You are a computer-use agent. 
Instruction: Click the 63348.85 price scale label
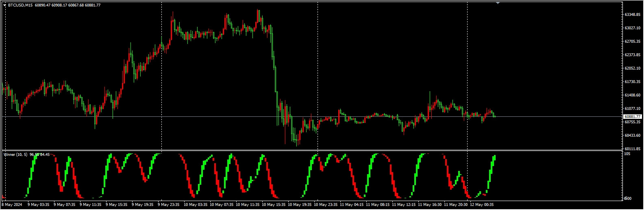pyautogui.click(x=633, y=15)
